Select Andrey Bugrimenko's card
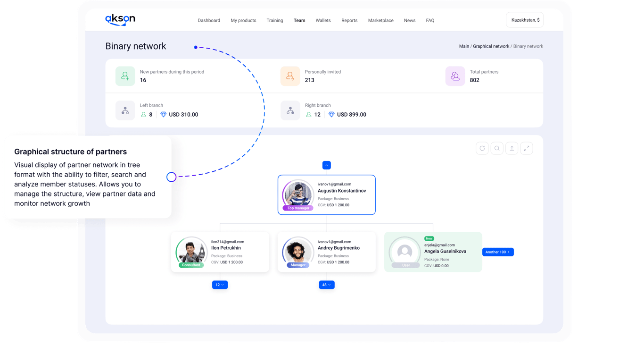 (327, 252)
